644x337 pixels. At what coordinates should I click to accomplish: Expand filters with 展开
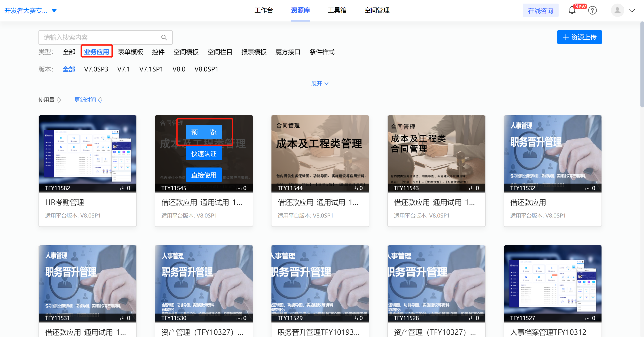[320, 84]
